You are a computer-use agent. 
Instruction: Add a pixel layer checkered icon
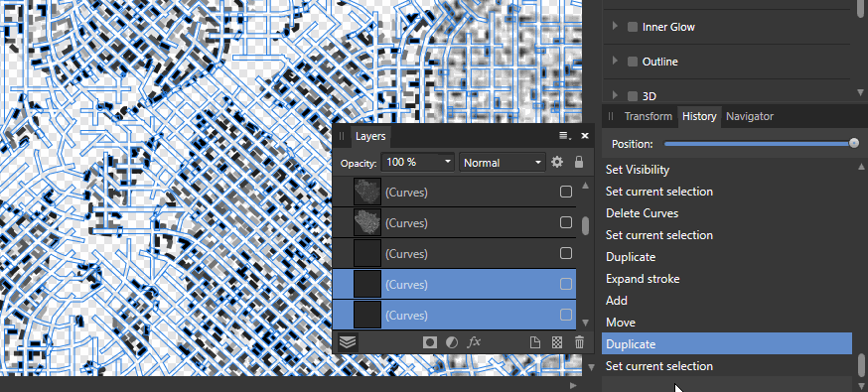[x=557, y=342]
